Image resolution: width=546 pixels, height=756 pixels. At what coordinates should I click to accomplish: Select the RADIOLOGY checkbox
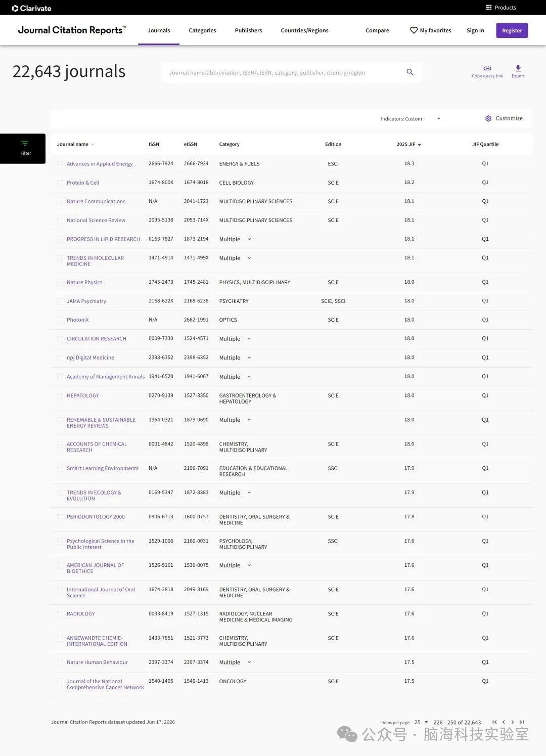[60, 614]
